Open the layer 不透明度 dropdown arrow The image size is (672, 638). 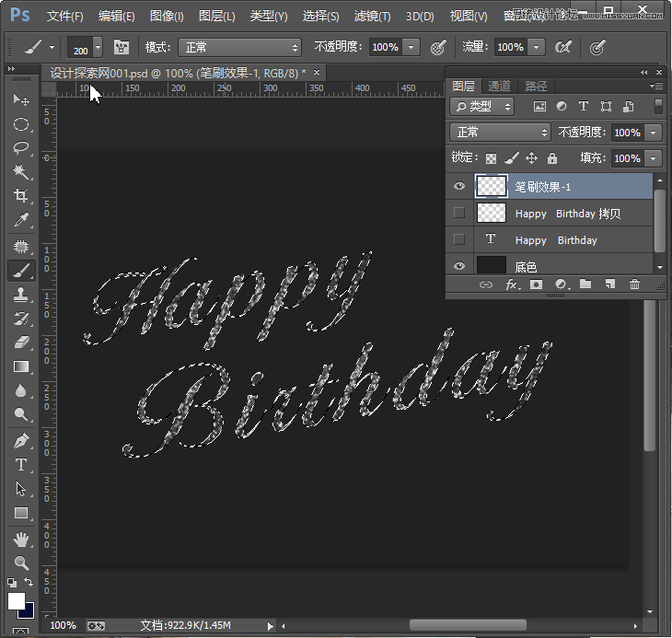point(654,133)
